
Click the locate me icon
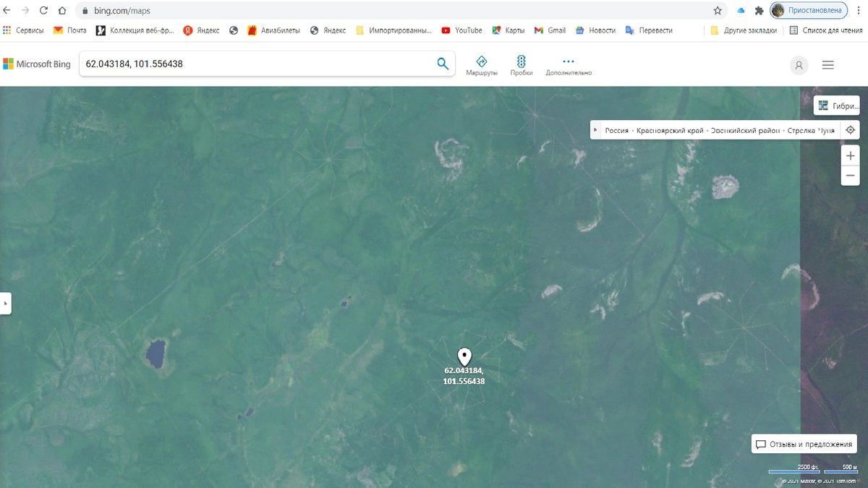(x=851, y=130)
